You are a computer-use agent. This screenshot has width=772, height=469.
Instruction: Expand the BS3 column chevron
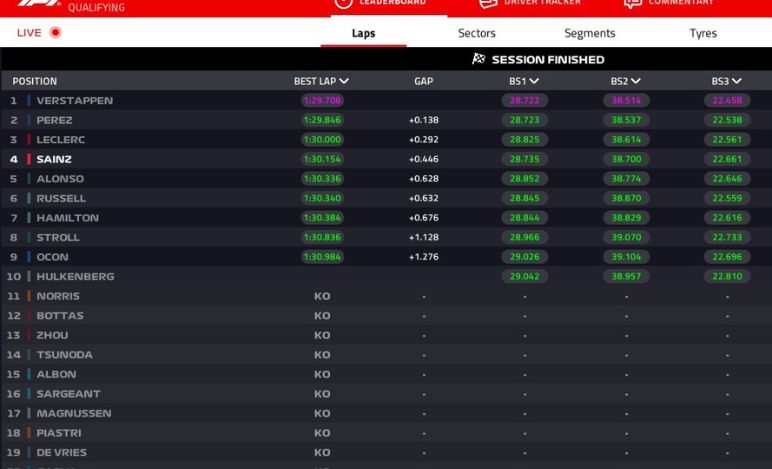(737, 81)
